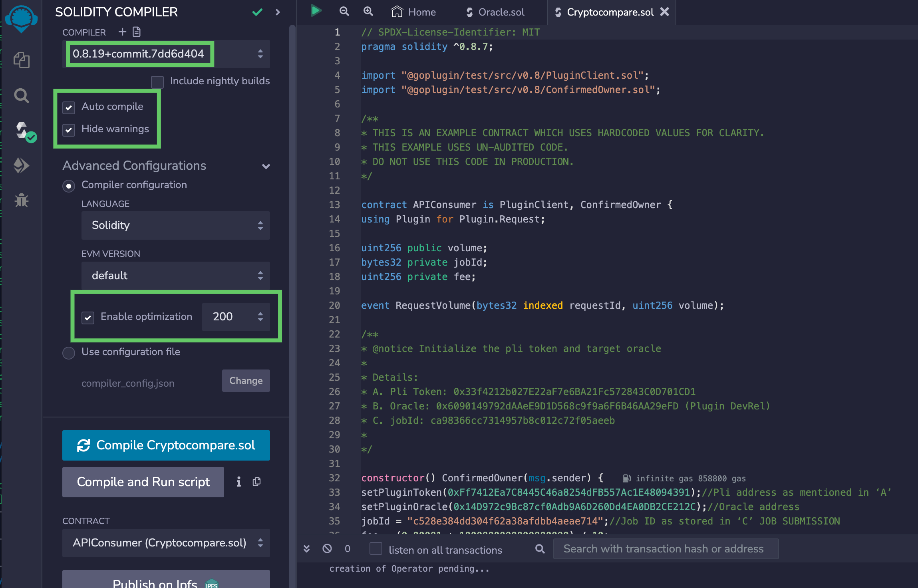Open the File Explorer panel
Screen dimensions: 918x588
pos(22,60)
